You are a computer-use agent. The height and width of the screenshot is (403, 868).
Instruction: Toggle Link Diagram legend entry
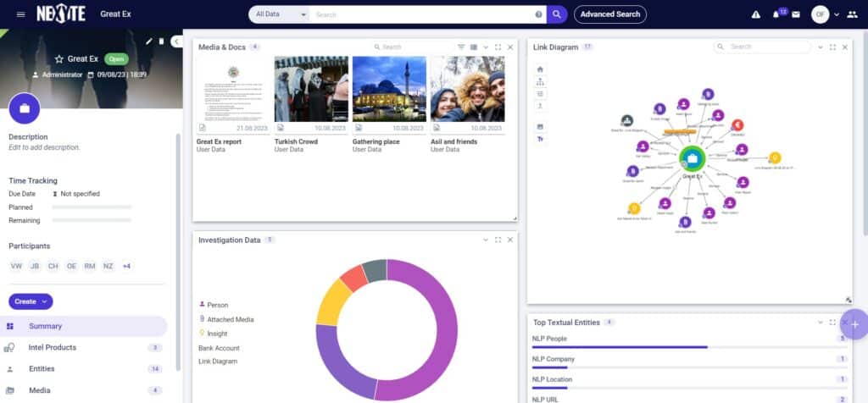[218, 362]
